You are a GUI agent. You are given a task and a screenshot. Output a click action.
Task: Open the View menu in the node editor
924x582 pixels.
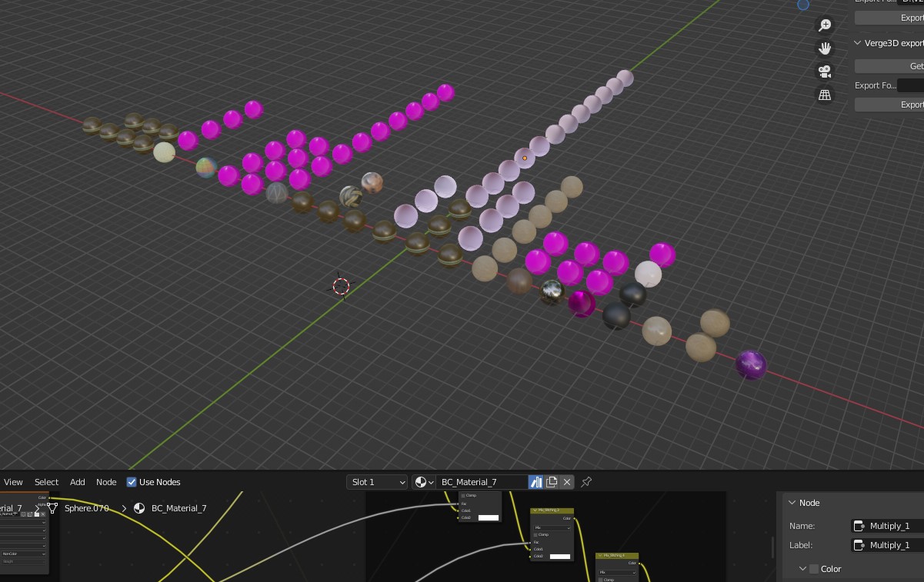pyautogui.click(x=13, y=482)
